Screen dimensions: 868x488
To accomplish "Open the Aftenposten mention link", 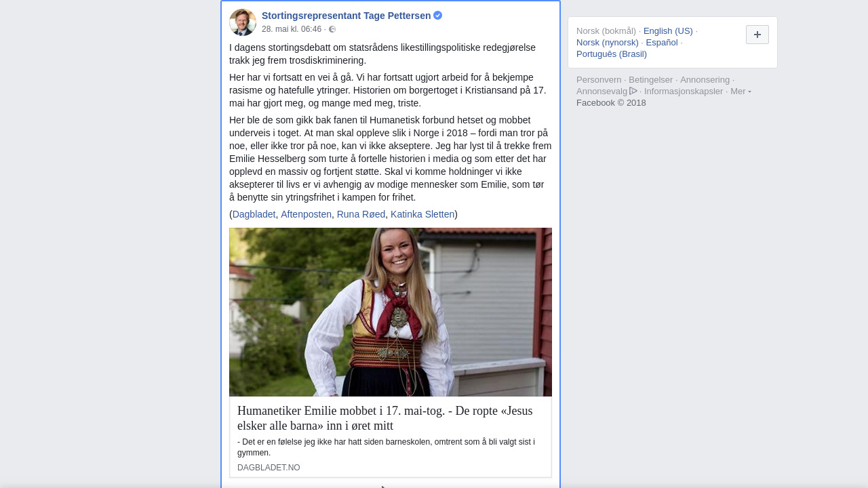I will pyautogui.click(x=306, y=214).
